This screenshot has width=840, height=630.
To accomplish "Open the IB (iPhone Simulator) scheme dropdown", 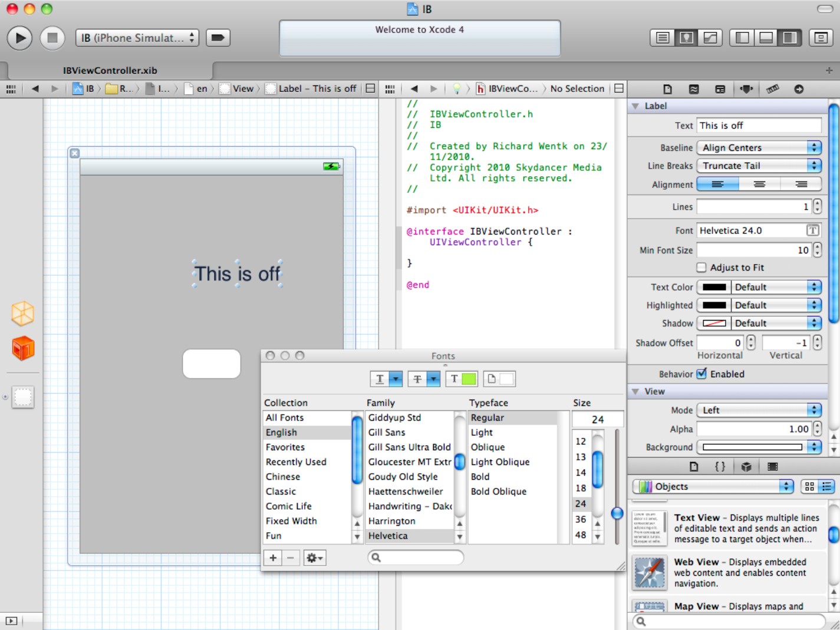I will click(x=137, y=38).
